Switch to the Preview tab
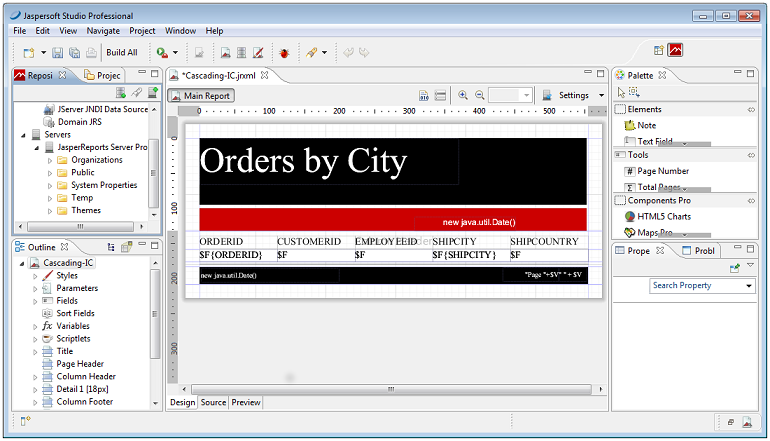Screen dimensions: 770x441 coord(246,402)
